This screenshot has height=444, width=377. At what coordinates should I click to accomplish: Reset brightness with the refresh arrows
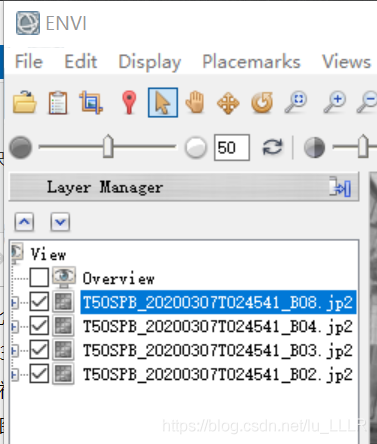(x=272, y=147)
